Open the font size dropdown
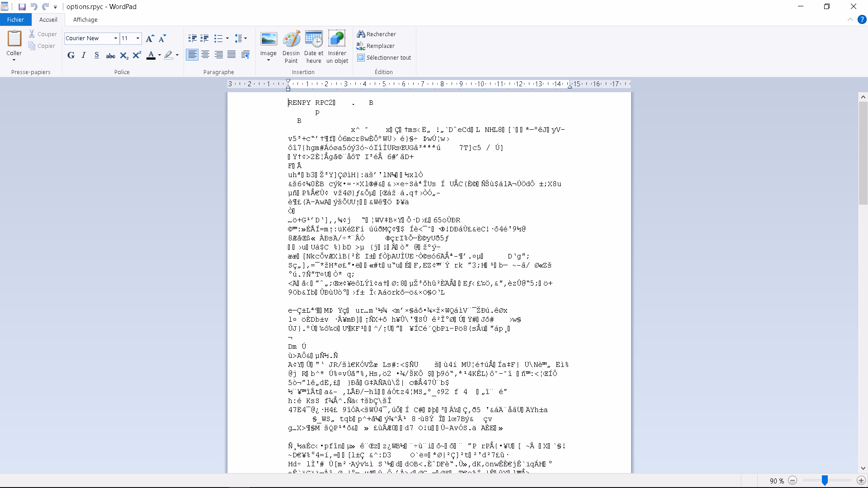Screen dimensions: 868x488 pyautogui.click(x=138, y=38)
